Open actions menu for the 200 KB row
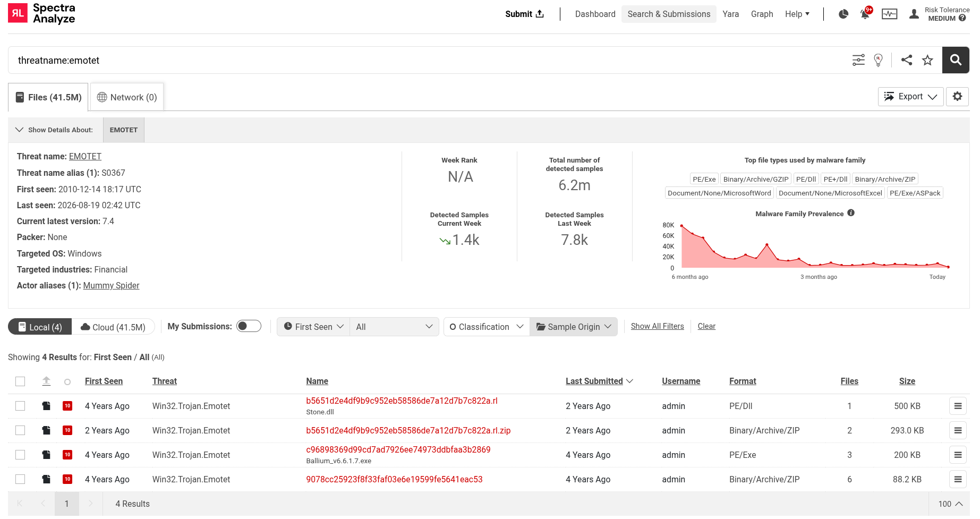 click(x=958, y=455)
